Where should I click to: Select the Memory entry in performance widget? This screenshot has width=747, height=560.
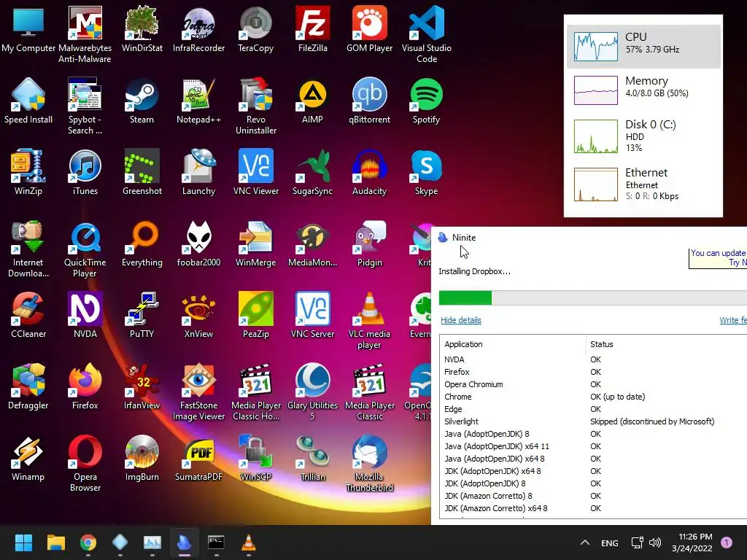[643, 90]
